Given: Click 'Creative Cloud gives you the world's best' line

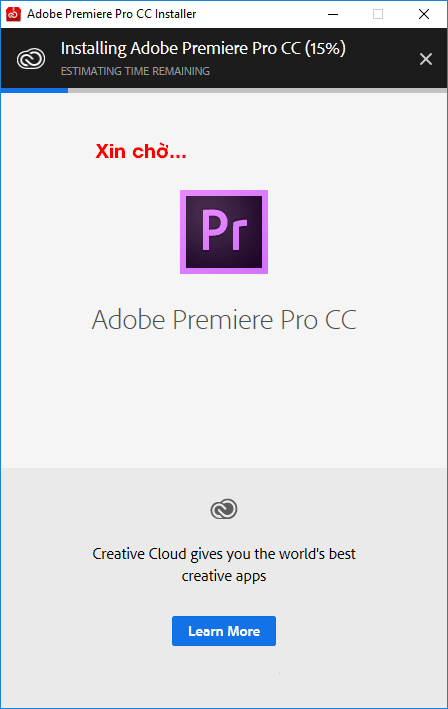Looking at the screenshot, I should tap(224, 554).
